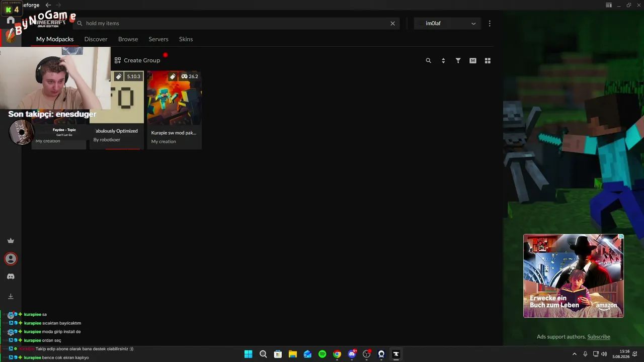
Task: Open the Discover tab
Action: 96,39
